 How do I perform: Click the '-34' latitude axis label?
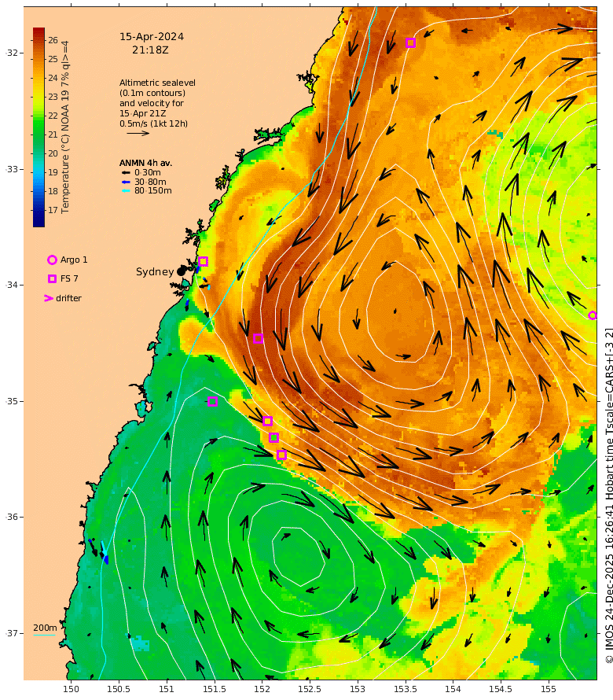12,285
